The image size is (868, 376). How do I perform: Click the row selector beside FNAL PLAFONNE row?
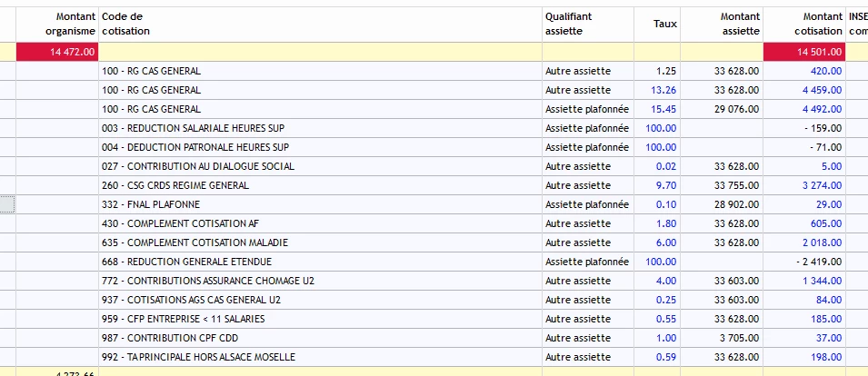tap(7, 204)
